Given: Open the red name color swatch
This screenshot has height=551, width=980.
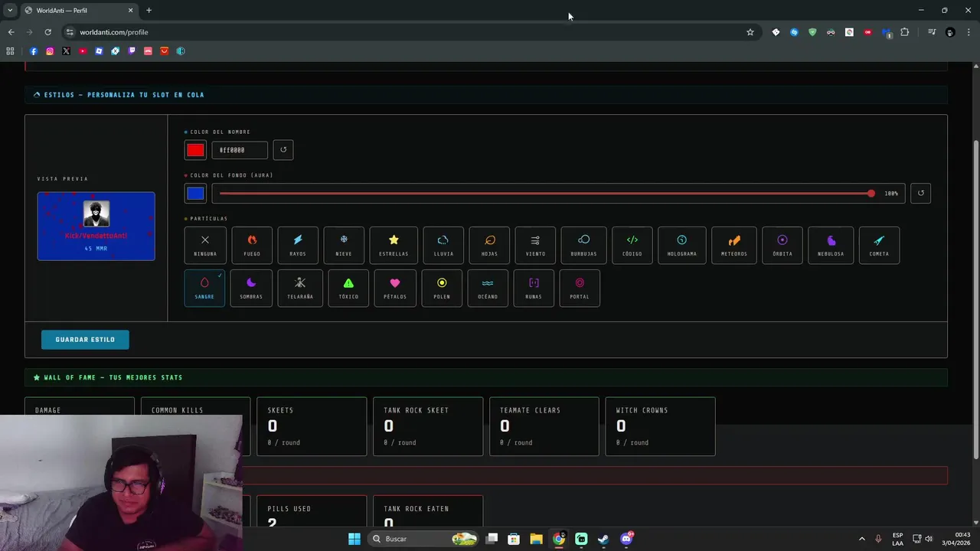Looking at the screenshot, I should (x=195, y=150).
